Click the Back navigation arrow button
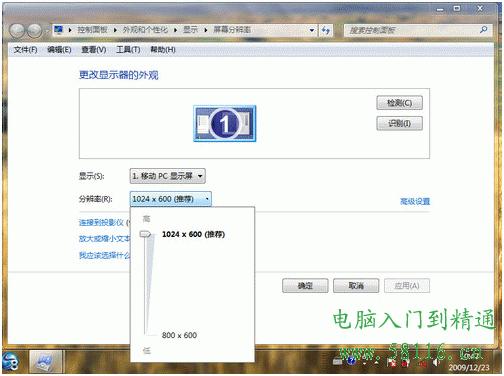Screen dimensions: 504x376 pyautogui.click(x=17, y=31)
